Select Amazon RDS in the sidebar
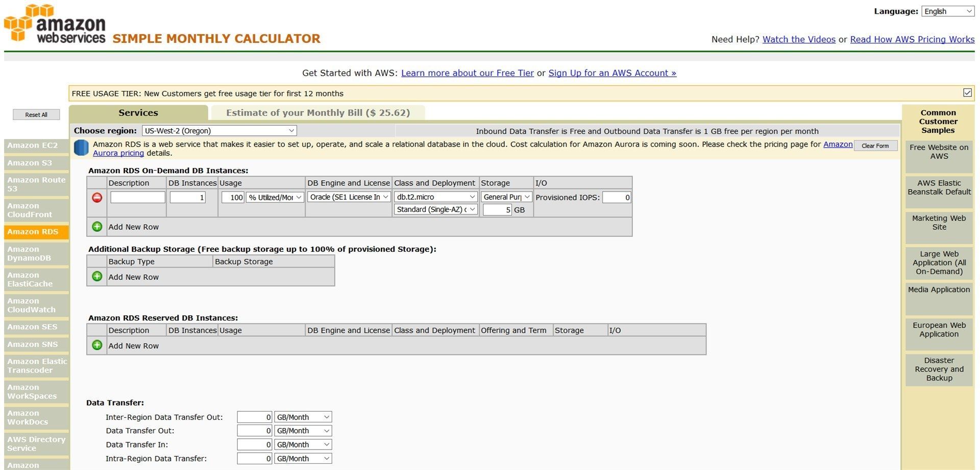This screenshot has width=980, height=470. 36,232
